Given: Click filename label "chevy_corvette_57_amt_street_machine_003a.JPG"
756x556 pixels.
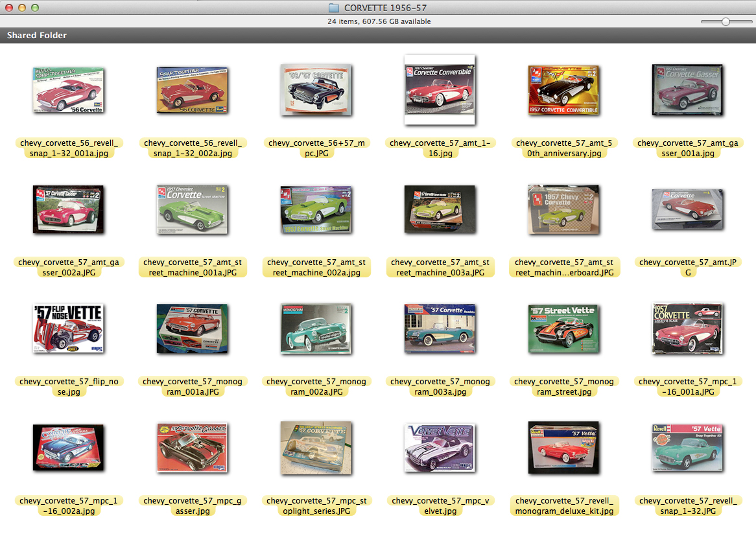Looking at the screenshot, I should (440, 268).
